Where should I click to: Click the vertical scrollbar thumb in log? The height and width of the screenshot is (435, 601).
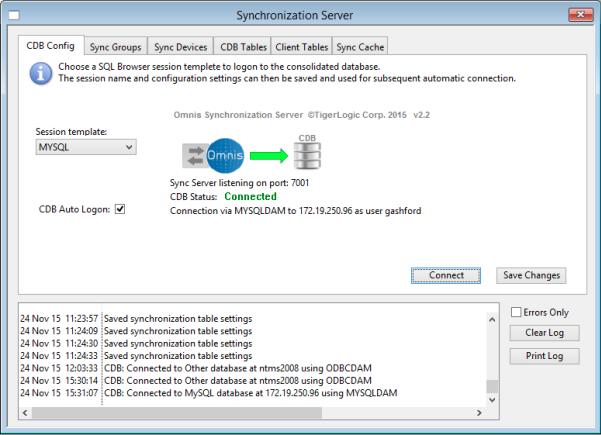[x=492, y=386]
